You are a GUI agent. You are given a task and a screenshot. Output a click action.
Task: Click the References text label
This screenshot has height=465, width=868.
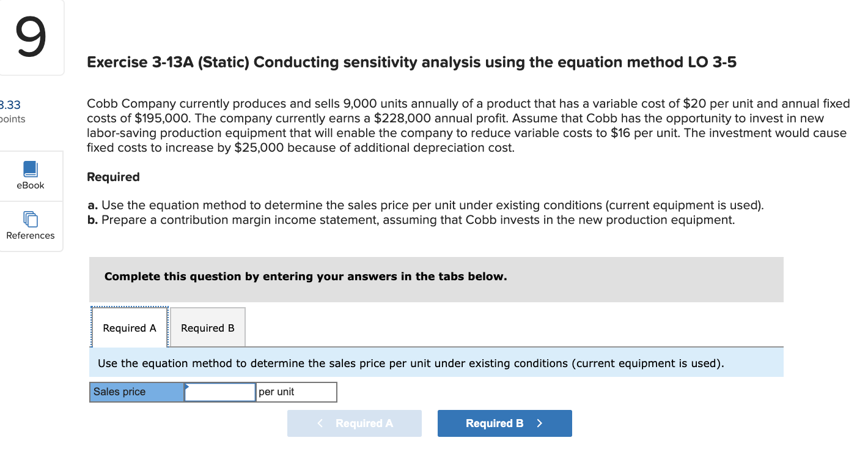30,236
